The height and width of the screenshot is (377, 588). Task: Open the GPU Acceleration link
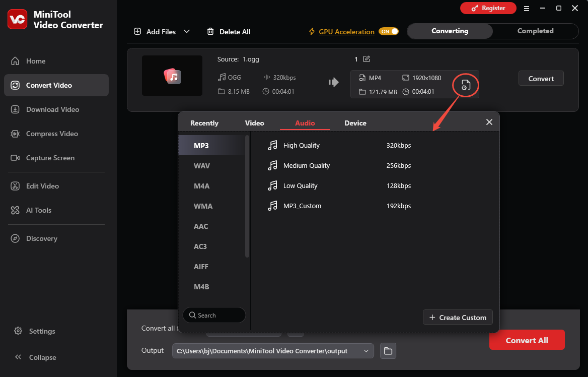coord(346,32)
